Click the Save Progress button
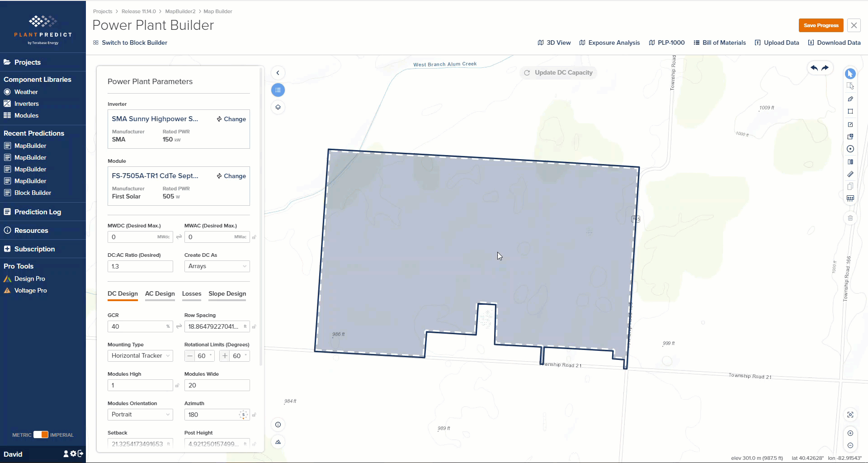 click(x=821, y=25)
